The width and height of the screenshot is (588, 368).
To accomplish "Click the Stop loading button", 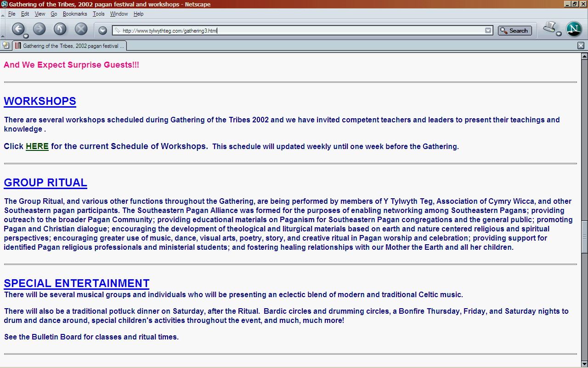I will 81,29.
